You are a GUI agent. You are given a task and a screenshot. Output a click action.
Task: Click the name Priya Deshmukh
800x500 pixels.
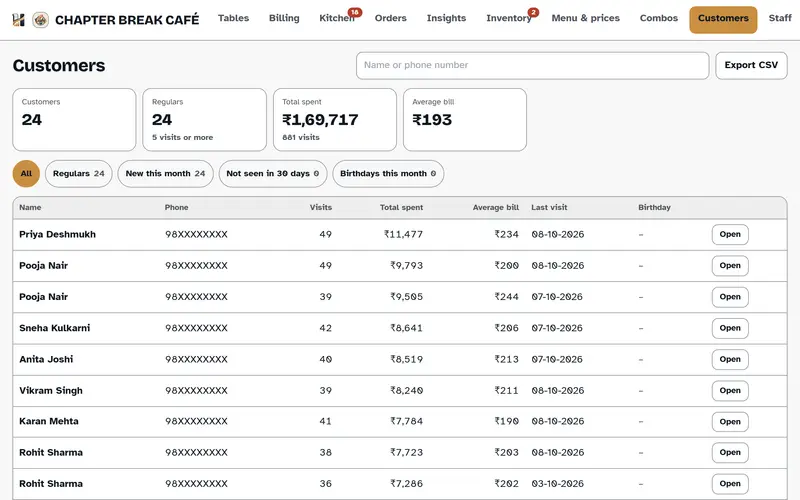click(57, 235)
